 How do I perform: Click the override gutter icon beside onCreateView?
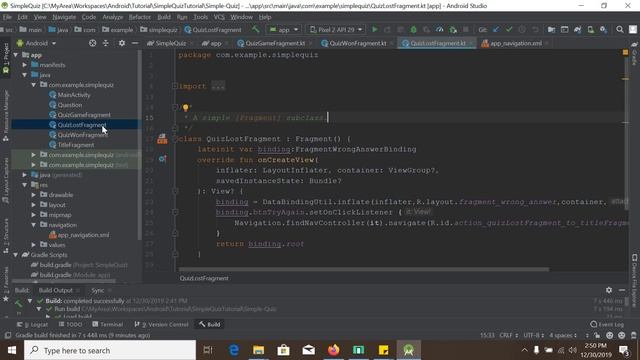pos(162,159)
